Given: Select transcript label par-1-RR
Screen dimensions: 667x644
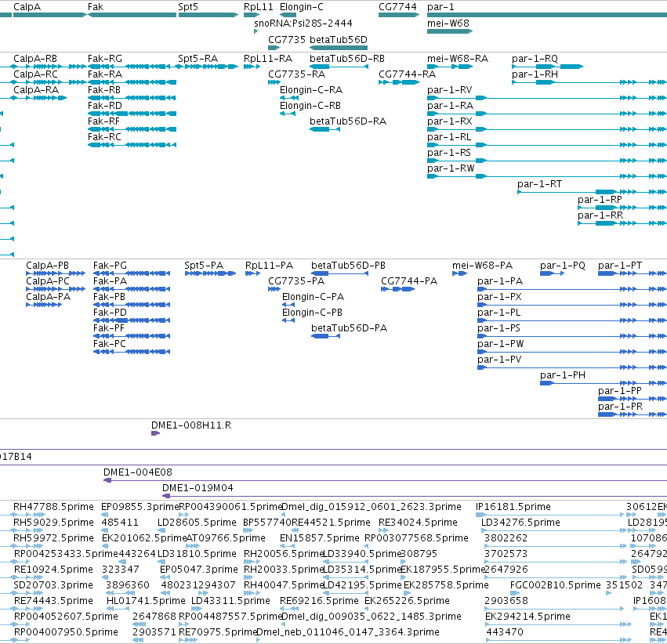Looking at the screenshot, I should click(600, 215).
